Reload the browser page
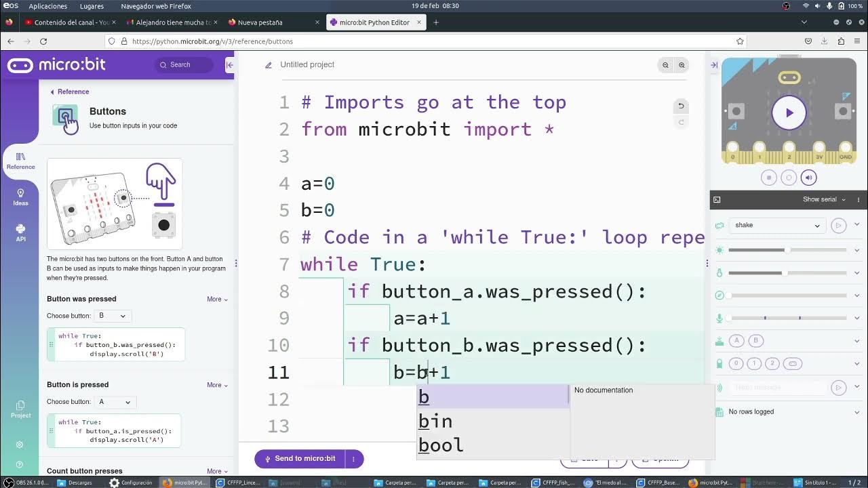Viewport: 868px width, 488px height. pos(43,41)
